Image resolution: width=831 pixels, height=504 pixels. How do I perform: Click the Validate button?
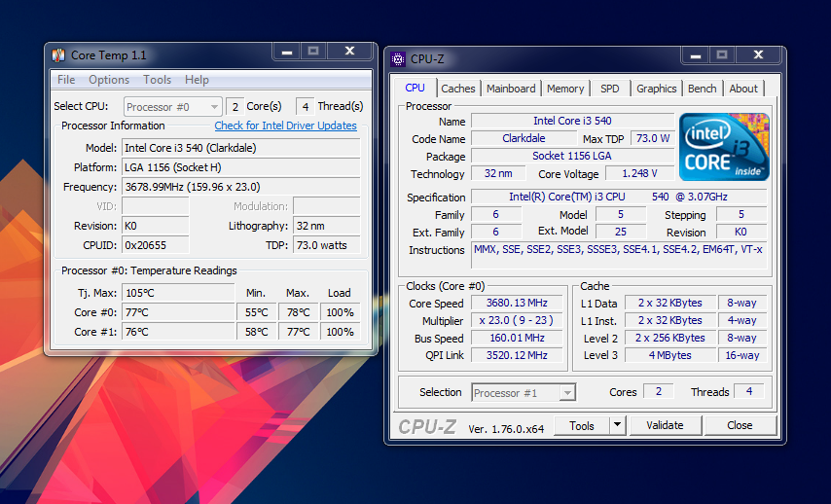coord(665,425)
